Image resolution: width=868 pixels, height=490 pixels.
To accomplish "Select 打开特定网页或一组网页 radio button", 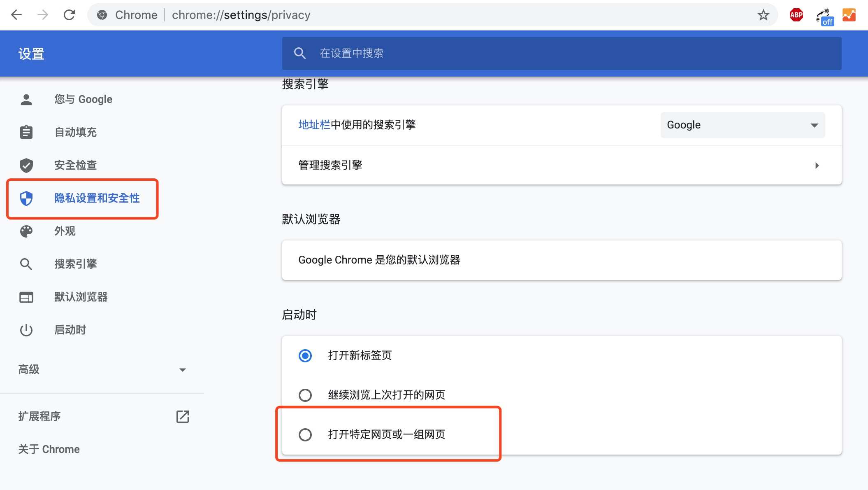I will coord(305,434).
